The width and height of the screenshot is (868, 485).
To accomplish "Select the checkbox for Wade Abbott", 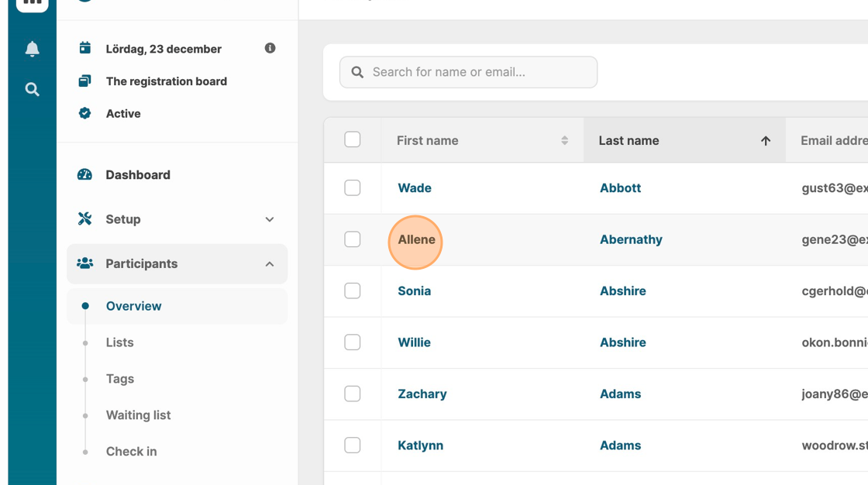I will coord(353,187).
